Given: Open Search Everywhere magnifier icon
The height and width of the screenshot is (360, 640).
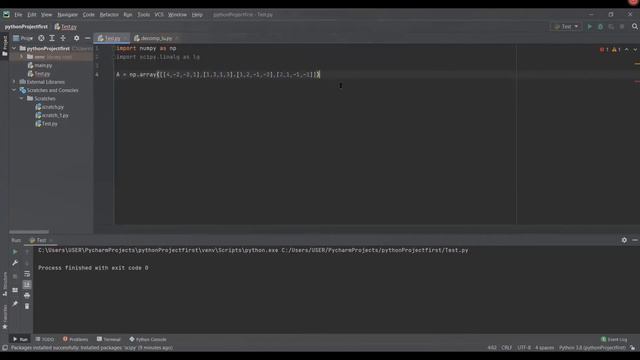Looking at the screenshot, I should (x=635, y=27).
